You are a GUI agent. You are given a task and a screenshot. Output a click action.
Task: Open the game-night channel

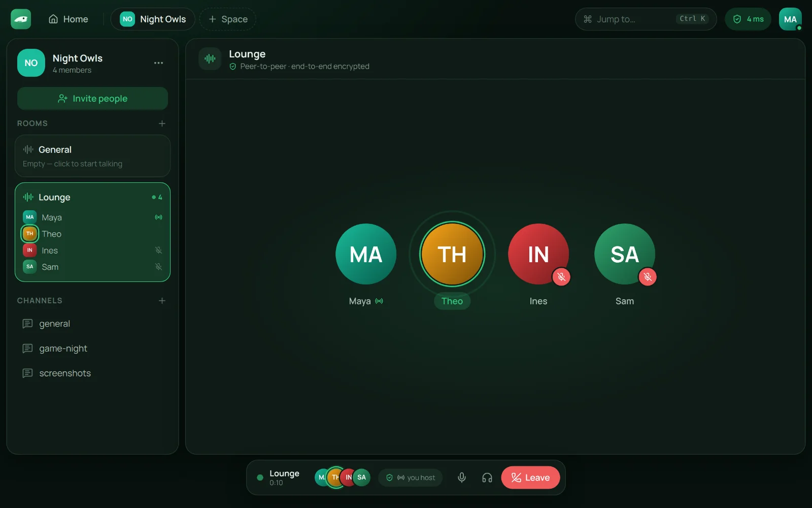pos(92,348)
